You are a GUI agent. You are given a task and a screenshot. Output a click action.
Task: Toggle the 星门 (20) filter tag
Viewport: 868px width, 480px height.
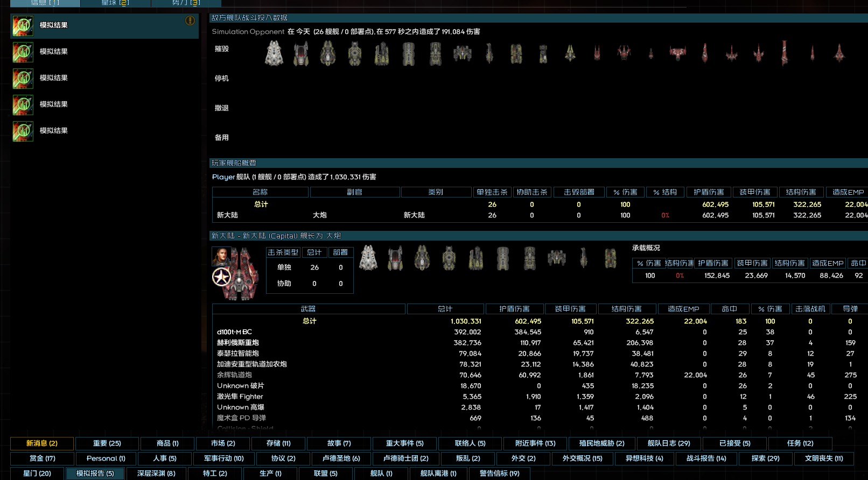click(37, 474)
